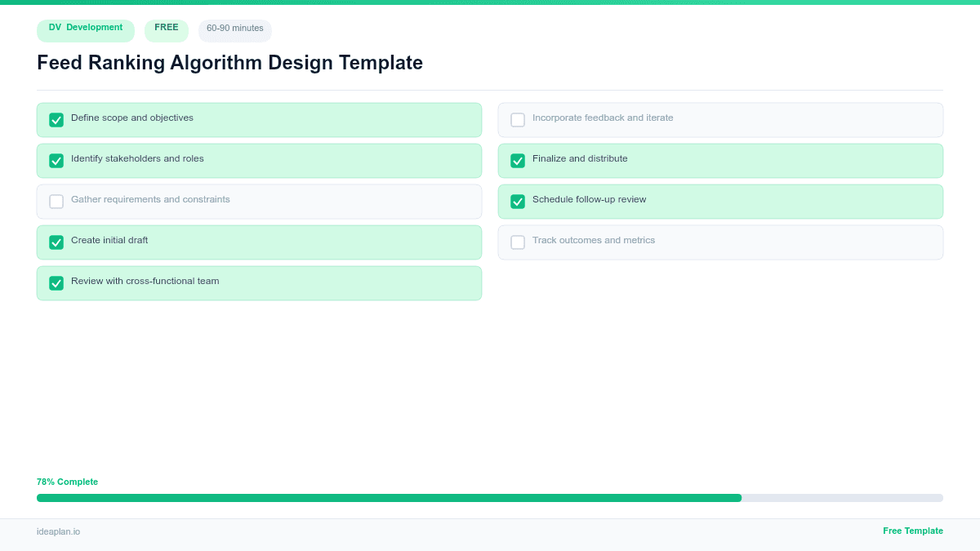Open the Free Template link
This screenshot has width=980, height=551.
[912, 531]
